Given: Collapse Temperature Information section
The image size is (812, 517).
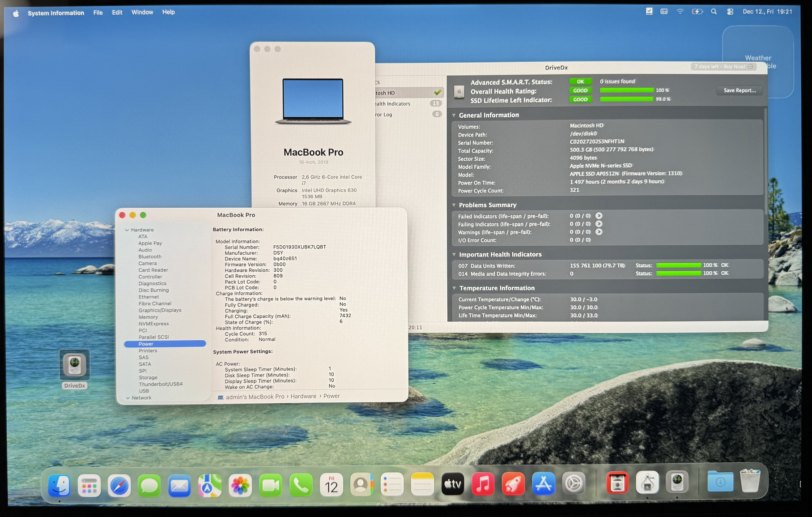Looking at the screenshot, I should (454, 288).
